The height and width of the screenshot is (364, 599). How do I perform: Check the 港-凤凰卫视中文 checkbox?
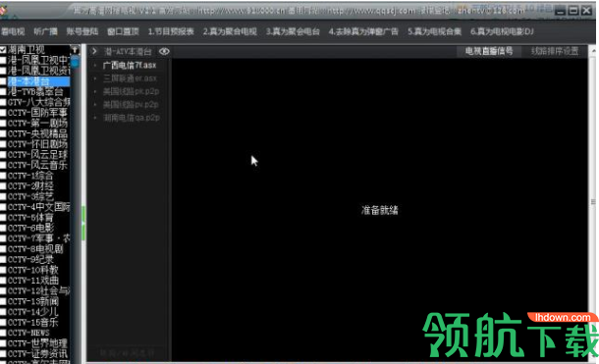3,60
